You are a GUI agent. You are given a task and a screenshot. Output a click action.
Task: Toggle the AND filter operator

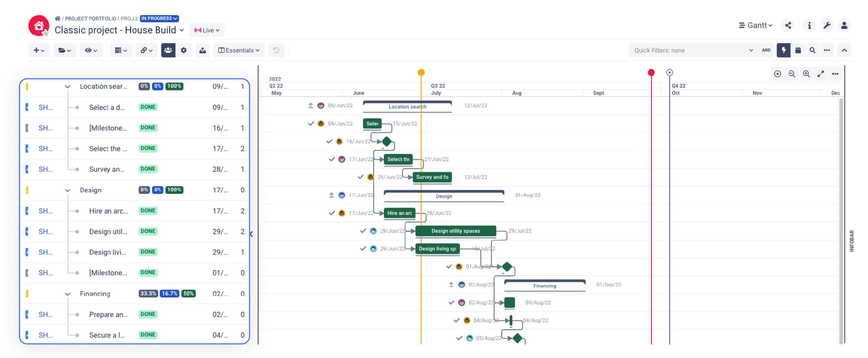click(766, 50)
